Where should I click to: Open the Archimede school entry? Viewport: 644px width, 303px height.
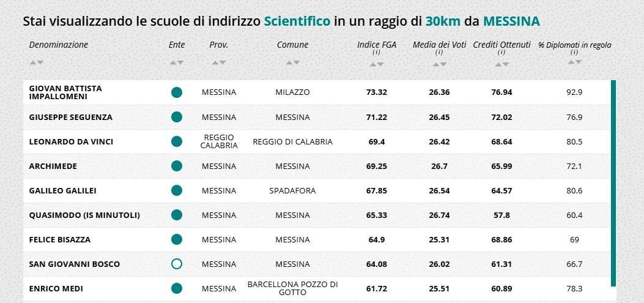[53, 166]
